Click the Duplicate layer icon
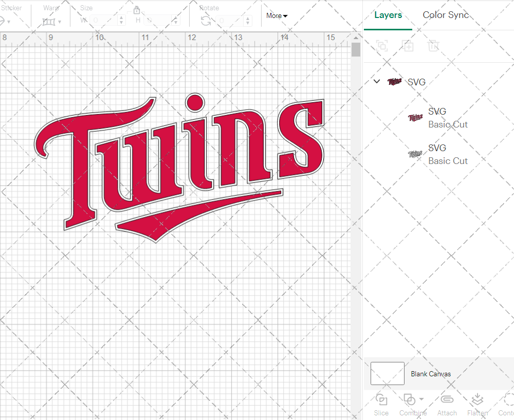 (408, 46)
